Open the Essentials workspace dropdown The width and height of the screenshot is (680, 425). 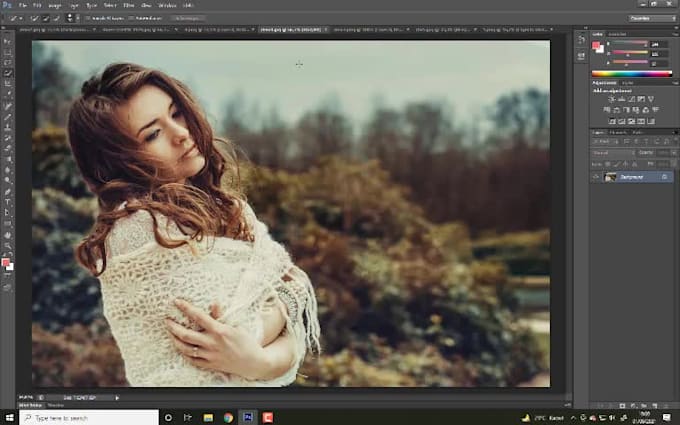651,18
